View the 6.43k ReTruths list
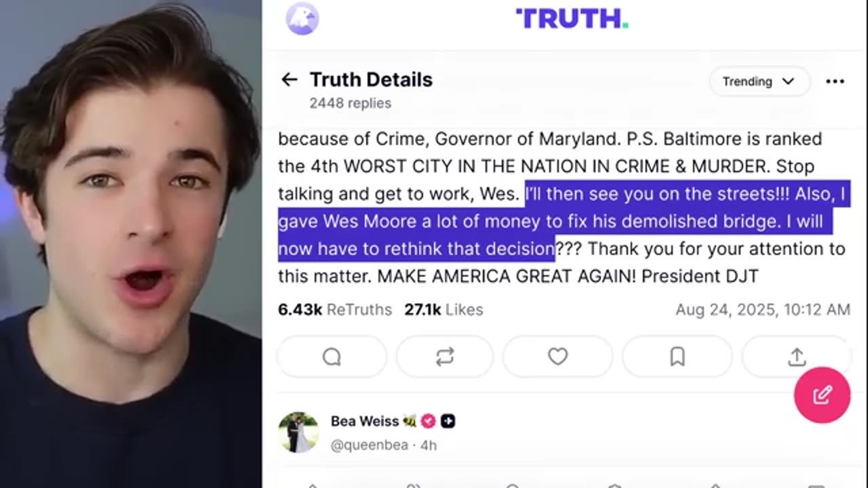Image resolution: width=868 pixels, height=488 pixels. [335, 310]
